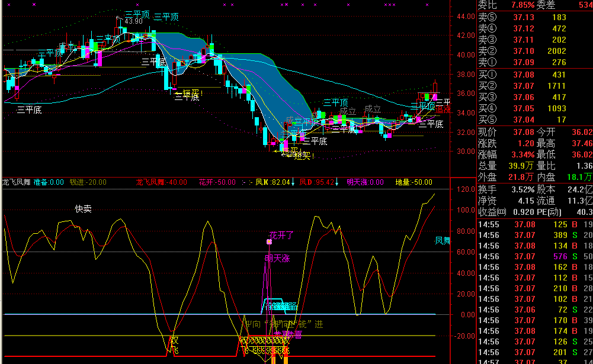Click the down arrow beside 凤D:95.42
This screenshot has height=364, width=593.
pyautogui.click(x=336, y=182)
